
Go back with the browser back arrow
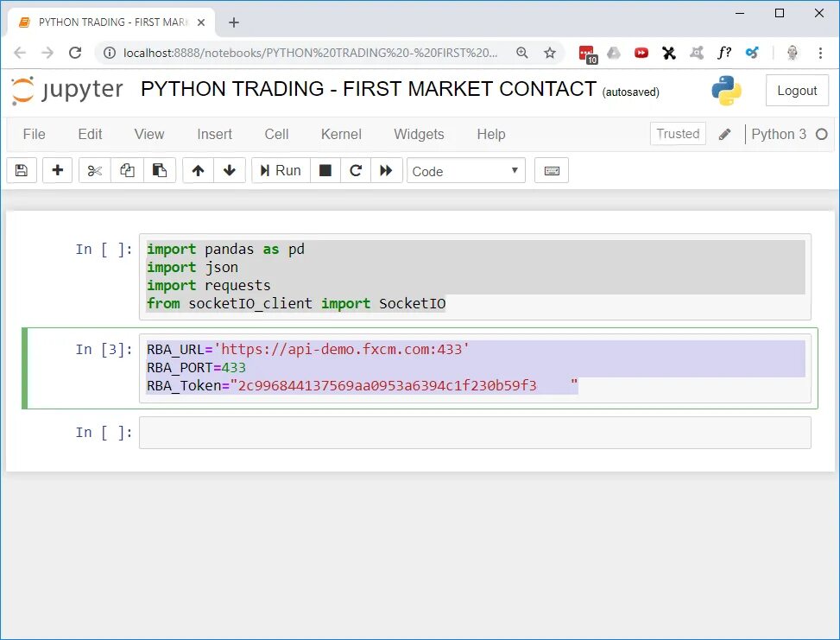click(x=20, y=53)
